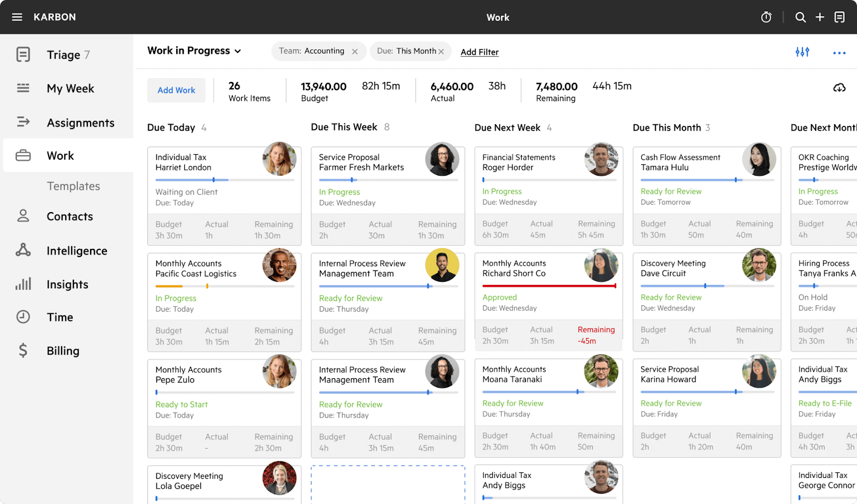Click the cloud export icon
This screenshot has width=857, height=504.
tap(840, 87)
